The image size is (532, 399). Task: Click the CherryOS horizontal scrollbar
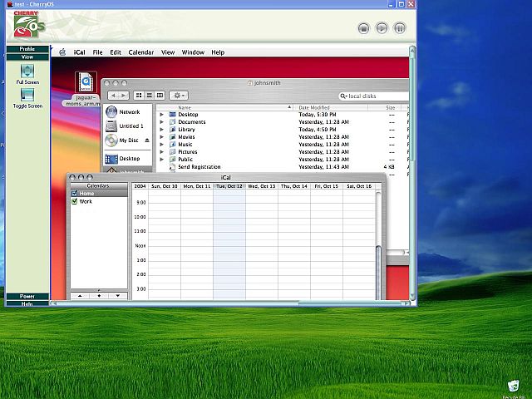coord(229,303)
